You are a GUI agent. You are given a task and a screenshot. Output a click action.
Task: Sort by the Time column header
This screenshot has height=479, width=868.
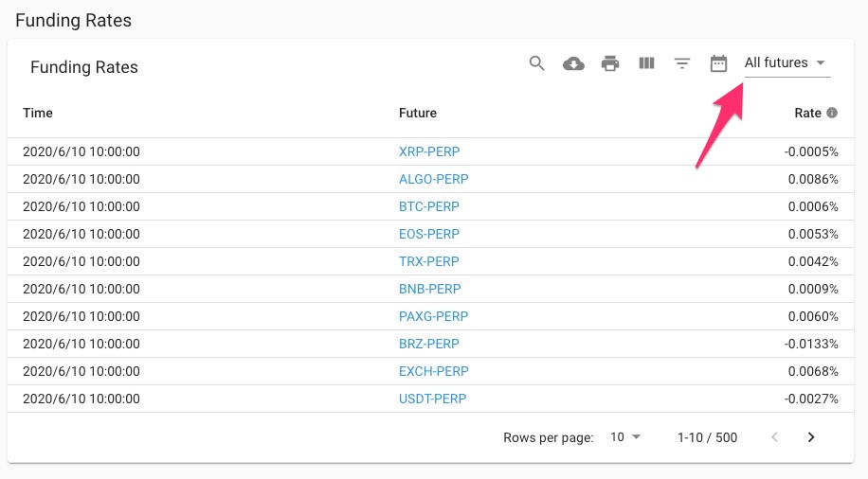pyautogui.click(x=38, y=113)
